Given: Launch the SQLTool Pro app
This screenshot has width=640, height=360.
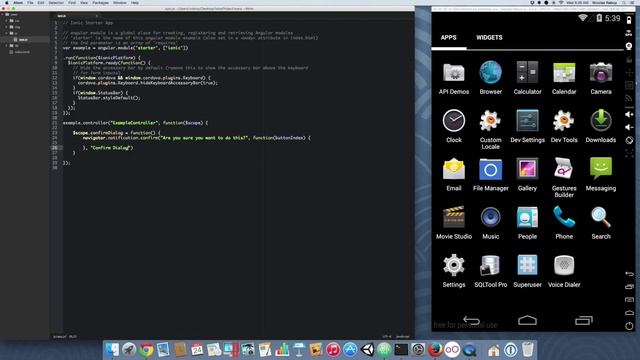Looking at the screenshot, I should coord(490,271).
